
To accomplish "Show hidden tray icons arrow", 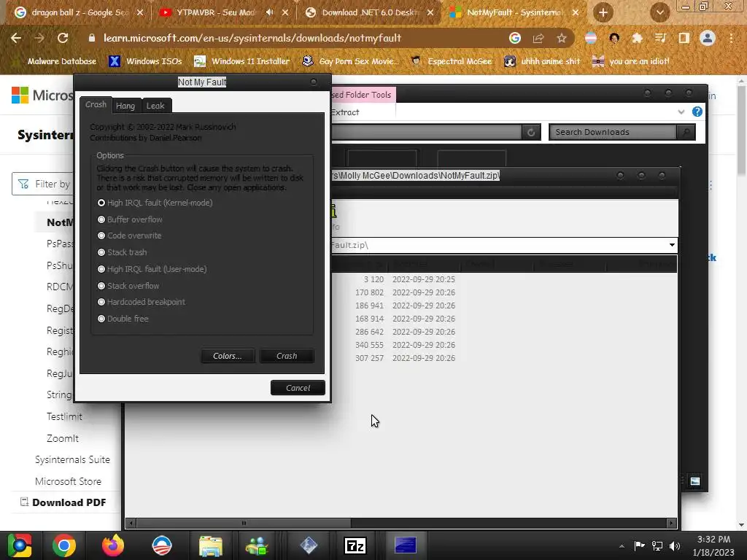I will [x=622, y=546].
